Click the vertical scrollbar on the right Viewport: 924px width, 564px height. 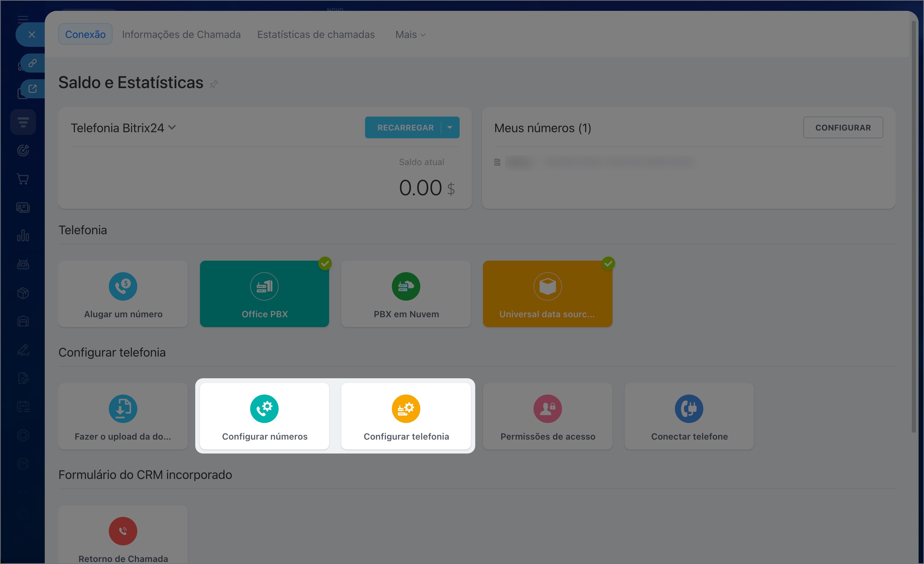point(914,225)
